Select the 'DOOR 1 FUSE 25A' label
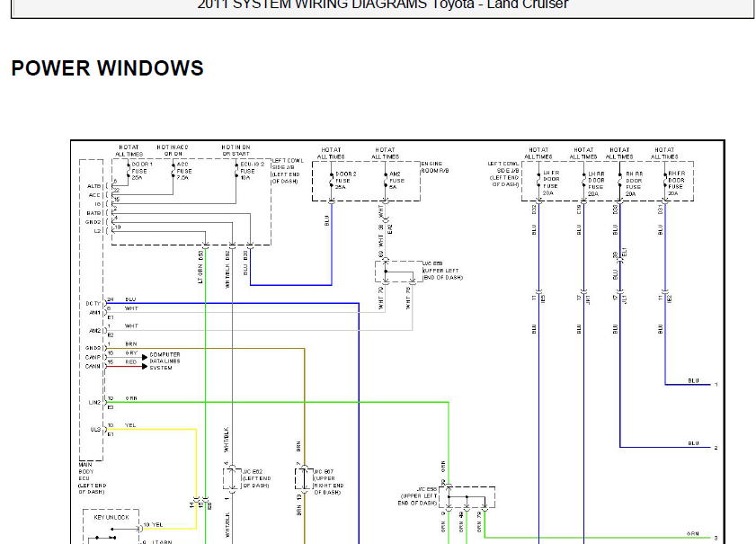Viewport: 756px width, 544px height. tap(142, 171)
